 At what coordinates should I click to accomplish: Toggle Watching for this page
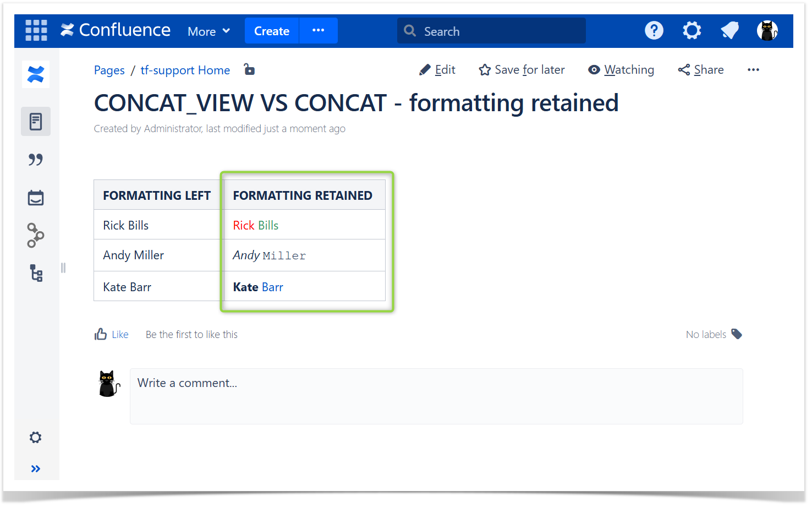[621, 70]
